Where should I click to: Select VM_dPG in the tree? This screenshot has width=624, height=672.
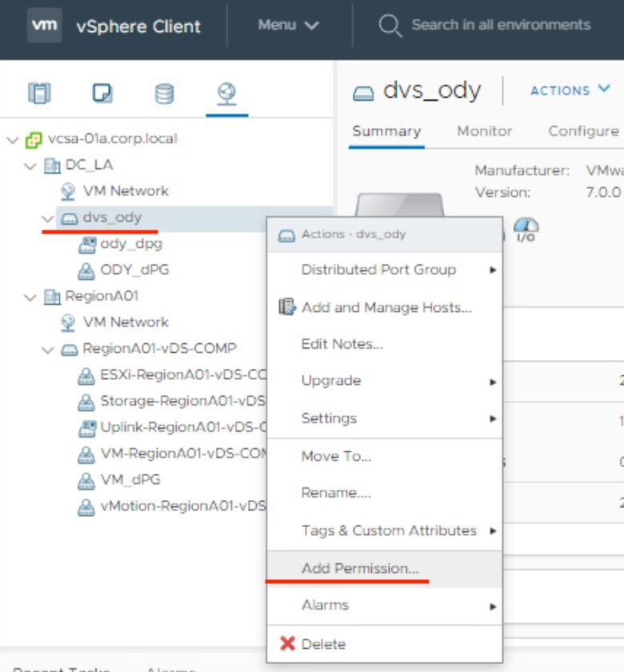coord(130,479)
